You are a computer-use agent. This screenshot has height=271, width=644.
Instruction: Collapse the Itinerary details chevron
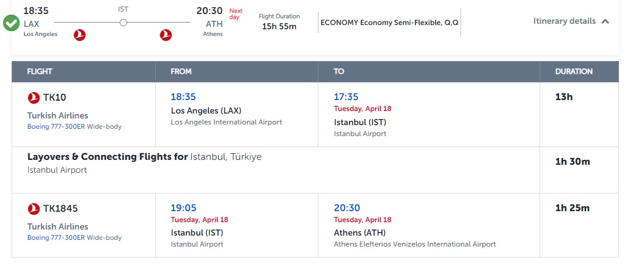click(605, 21)
